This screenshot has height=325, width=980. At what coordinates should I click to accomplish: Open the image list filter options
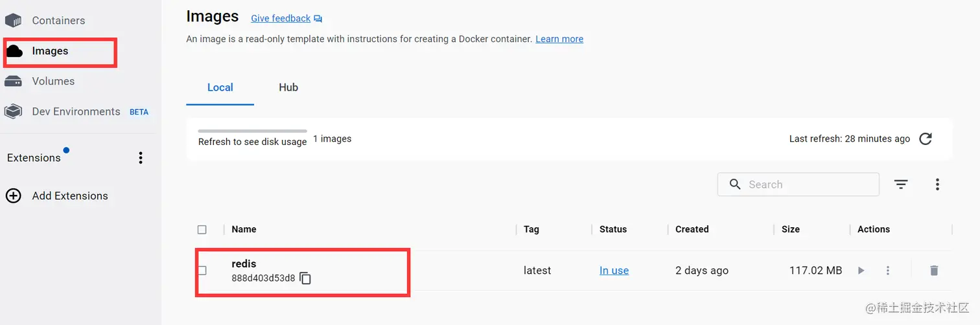[901, 185]
